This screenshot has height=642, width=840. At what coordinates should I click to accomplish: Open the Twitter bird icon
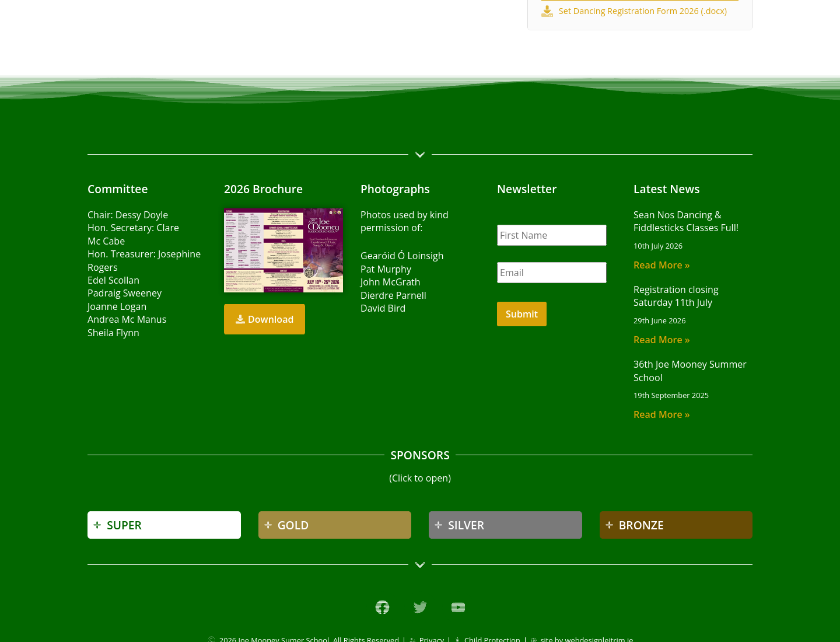[420, 608]
